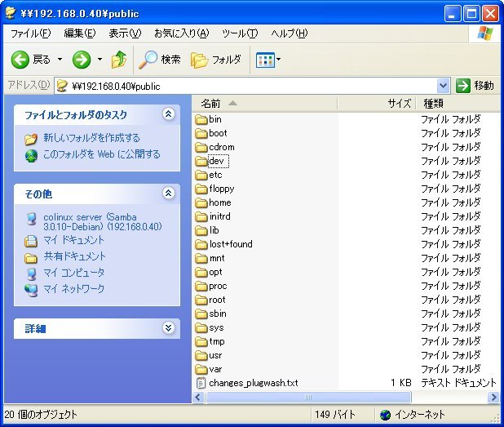Sort by the サイズ column header

point(377,104)
